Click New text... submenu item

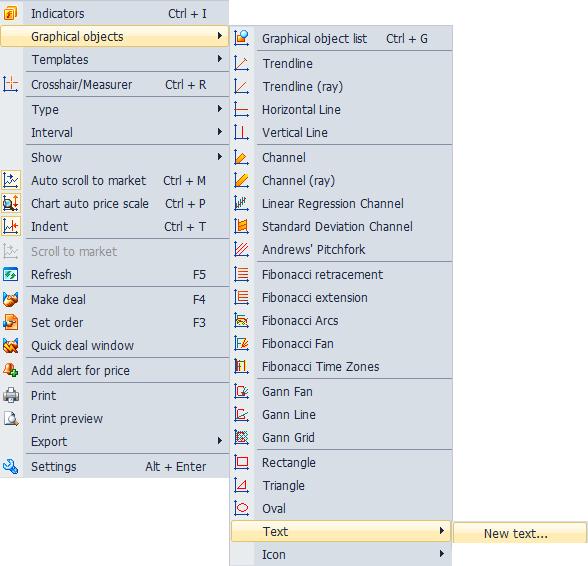(x=520, y=533)
